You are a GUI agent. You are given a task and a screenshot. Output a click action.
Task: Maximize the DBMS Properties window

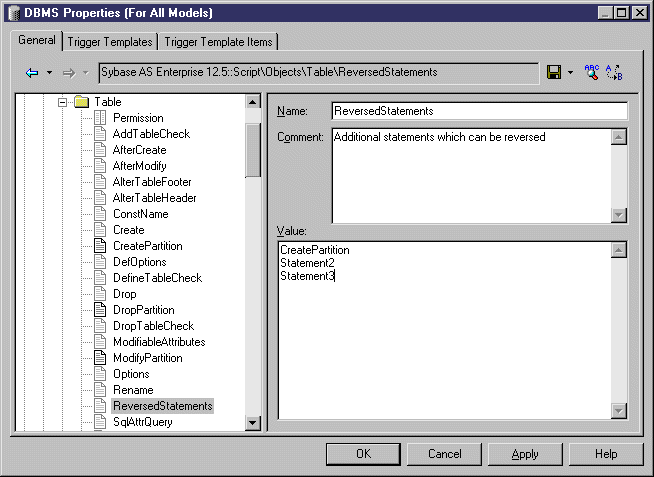click(x=621, y=13)
